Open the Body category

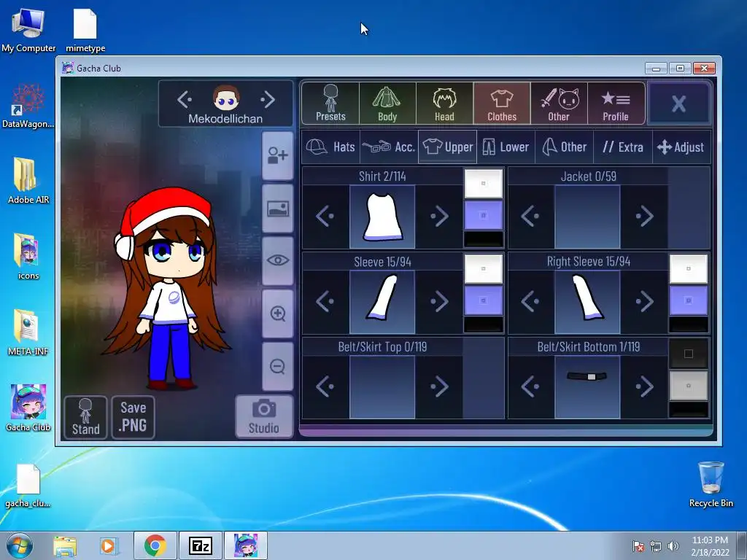tap(387, 104)
